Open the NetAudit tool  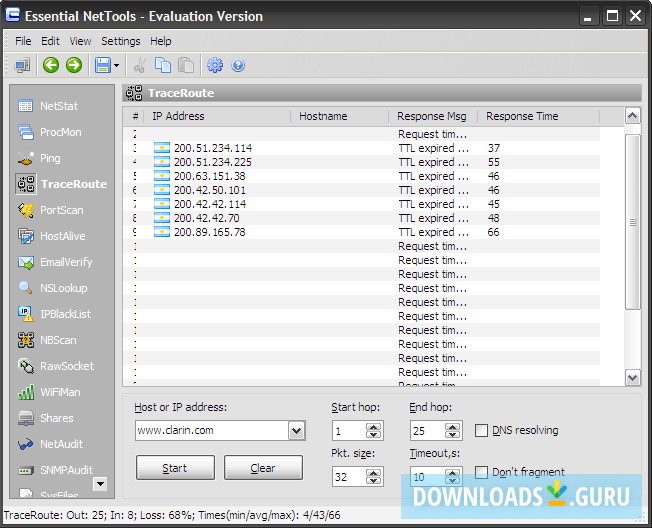[50, 444]
